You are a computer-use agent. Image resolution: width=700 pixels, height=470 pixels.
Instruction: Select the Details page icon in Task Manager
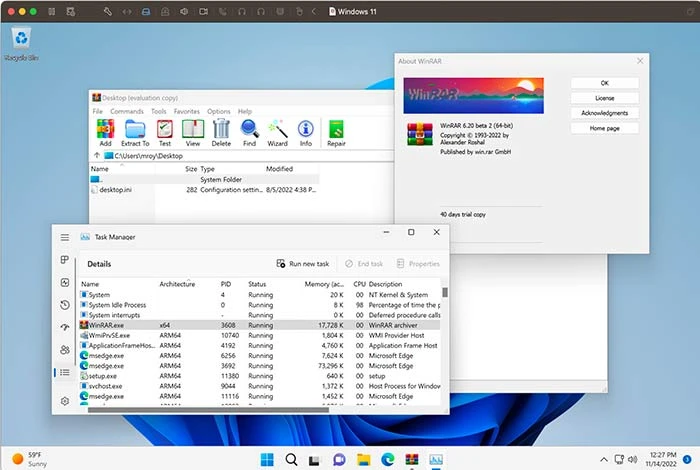65,372
